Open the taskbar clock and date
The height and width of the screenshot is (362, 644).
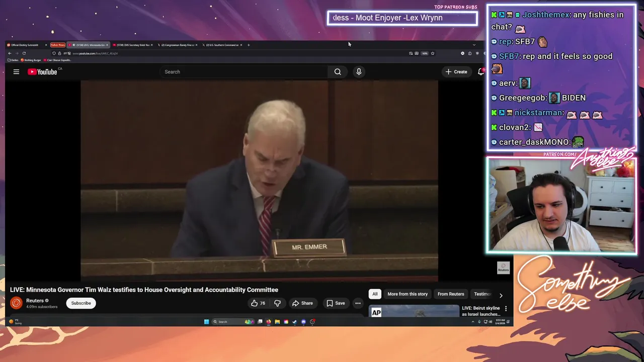pyautogui.click(x=500, y=322)
